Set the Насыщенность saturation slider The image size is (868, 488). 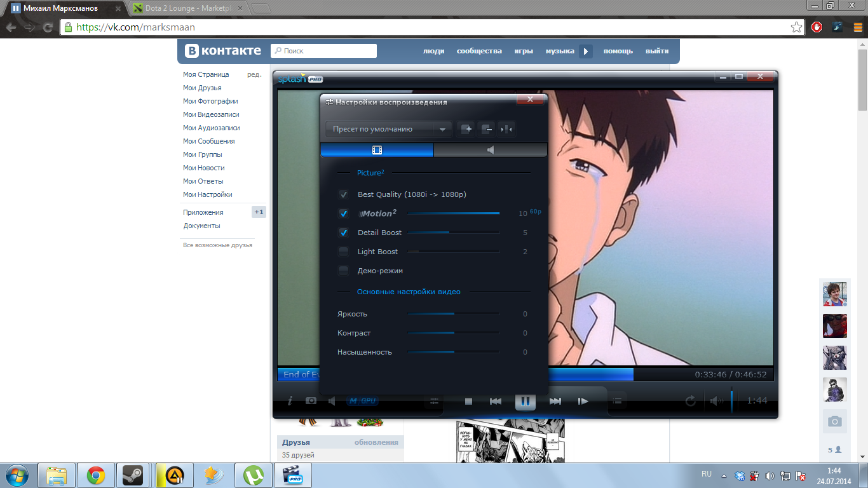pyautogui.click(x=453, y=352)
